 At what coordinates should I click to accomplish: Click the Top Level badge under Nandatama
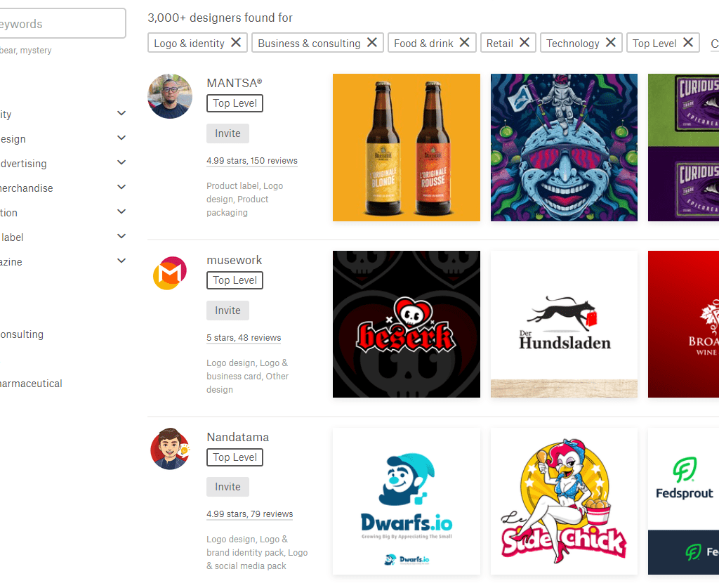pyautogui.click(x=235, y=457)
